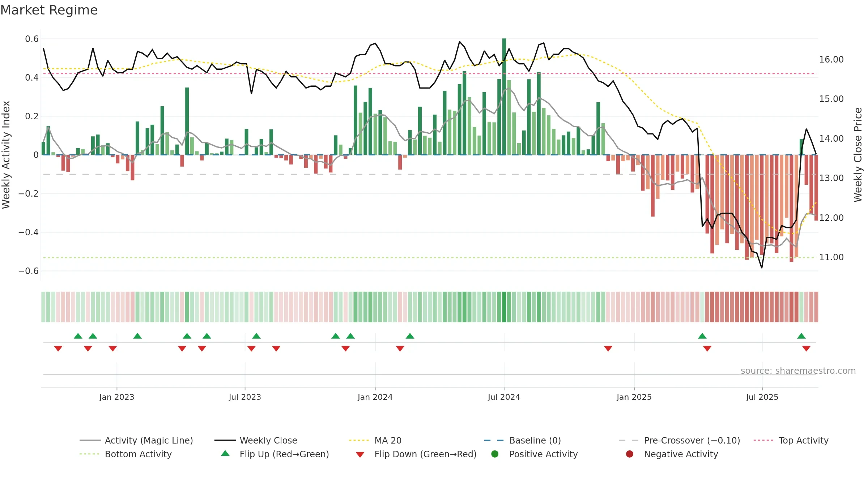
Task: Click the Weekly Close legend entry
Action: pyautogui.click(x=256, y=440)
